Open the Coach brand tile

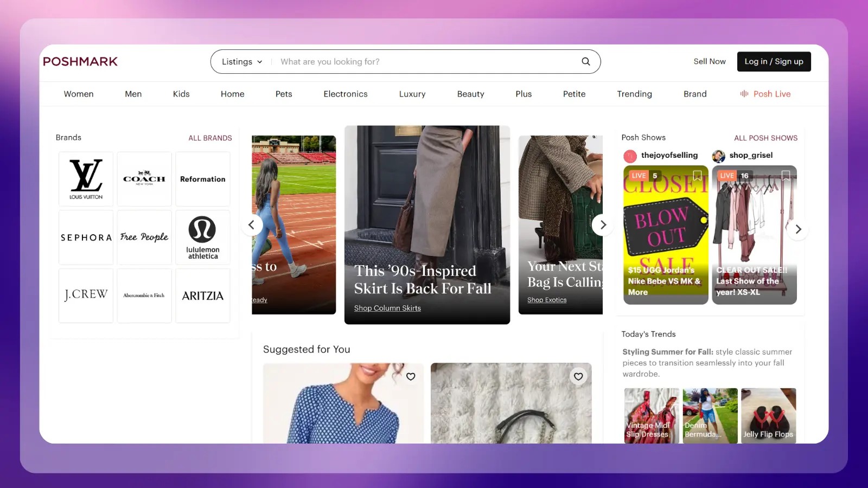point(144,179)
